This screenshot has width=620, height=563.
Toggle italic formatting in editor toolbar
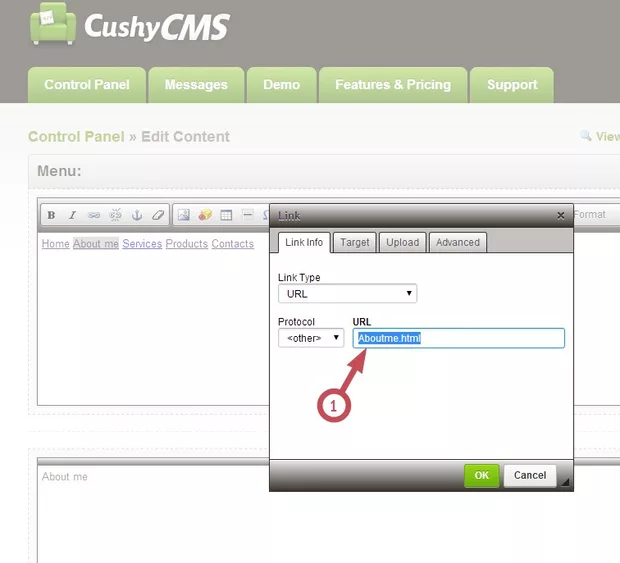[72, 215]
